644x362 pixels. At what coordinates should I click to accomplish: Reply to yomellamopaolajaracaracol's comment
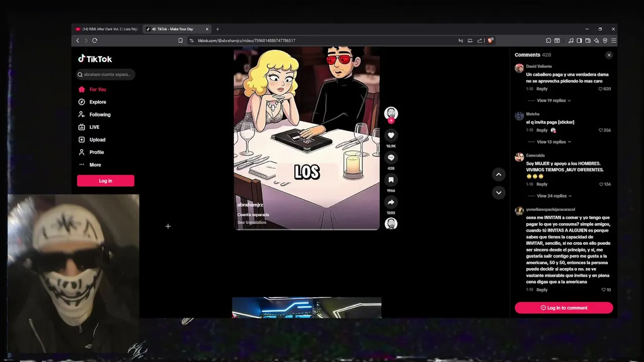point(542,290)
